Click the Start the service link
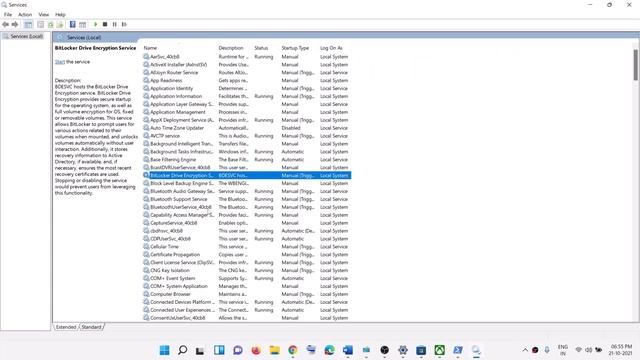This screenshot has width=640, height=360. point(60,62)
